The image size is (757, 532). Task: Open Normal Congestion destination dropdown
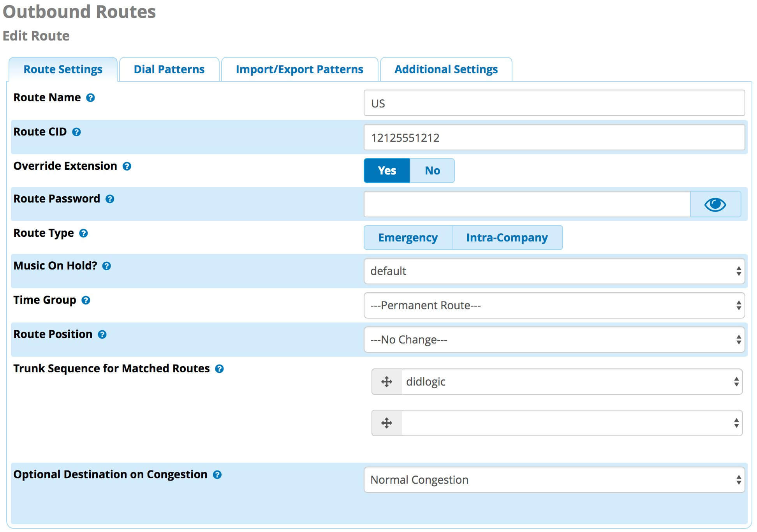point(554,480)
